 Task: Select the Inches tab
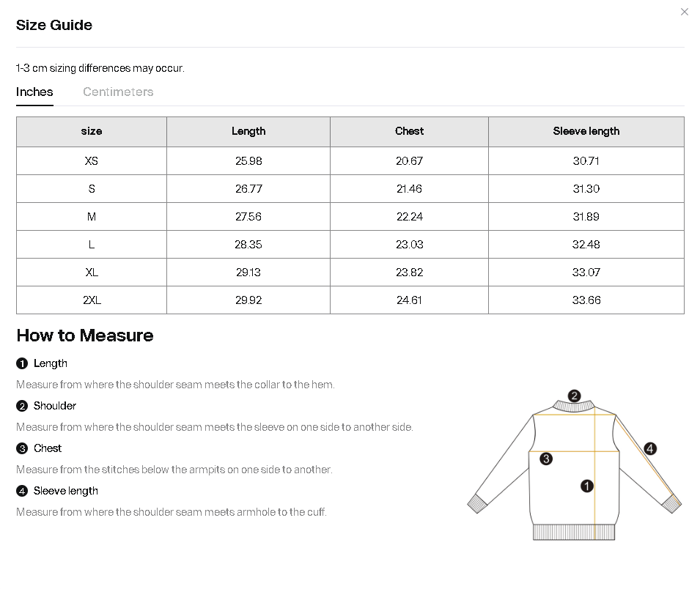point(34,92)
